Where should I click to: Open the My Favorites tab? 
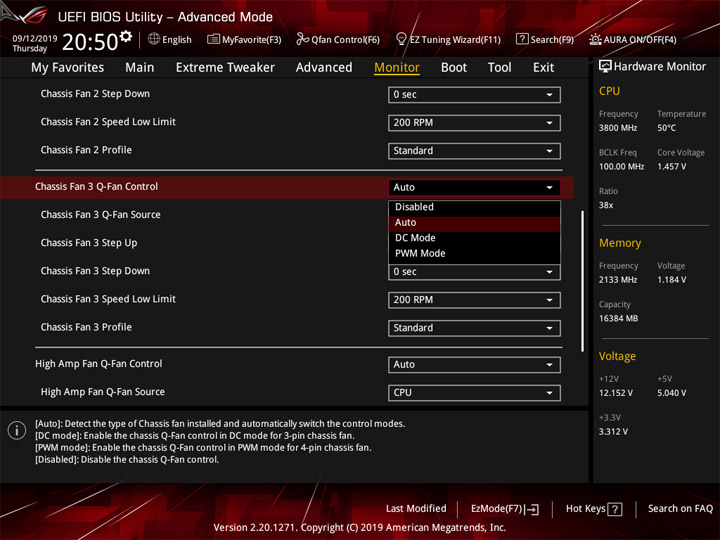click(x=68, y=68)
